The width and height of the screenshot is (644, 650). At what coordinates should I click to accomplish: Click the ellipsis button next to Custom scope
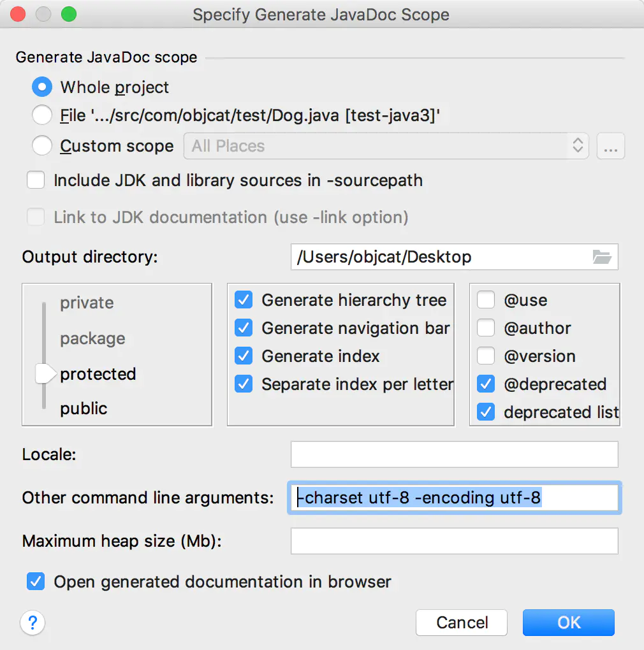tap(610, 146)
